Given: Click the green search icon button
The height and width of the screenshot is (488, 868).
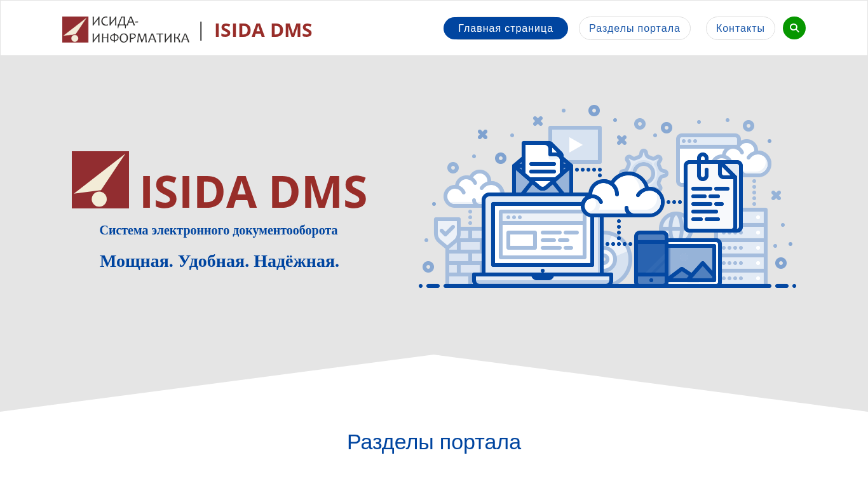Looking at the screenshot, I should click(x=794, y=28).
